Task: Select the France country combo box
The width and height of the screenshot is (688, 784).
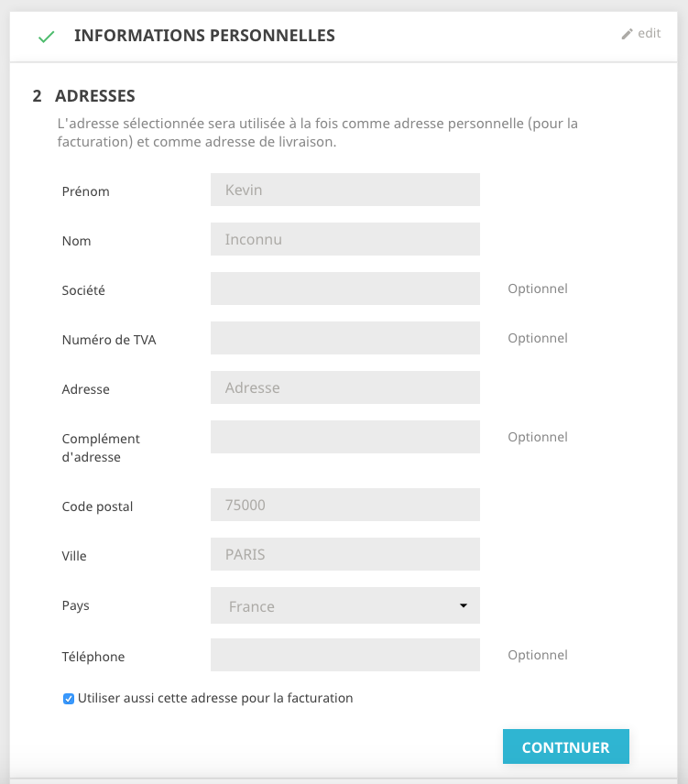Action: click(x=345, y=605)
